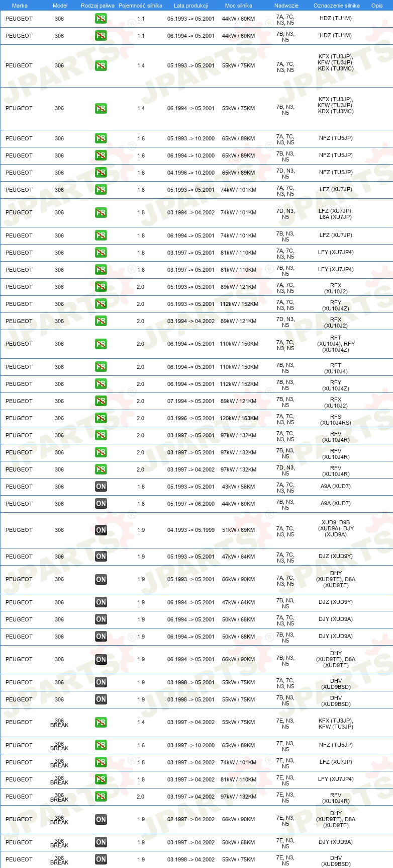
Task: Choose the ON icon in the hatchback DHV 7B row
Action: point(101,699)
